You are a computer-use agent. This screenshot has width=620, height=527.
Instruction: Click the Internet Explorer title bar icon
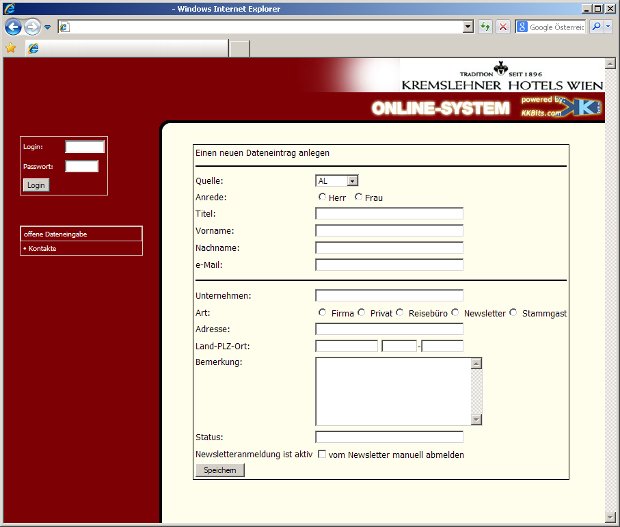pos(9,9)
